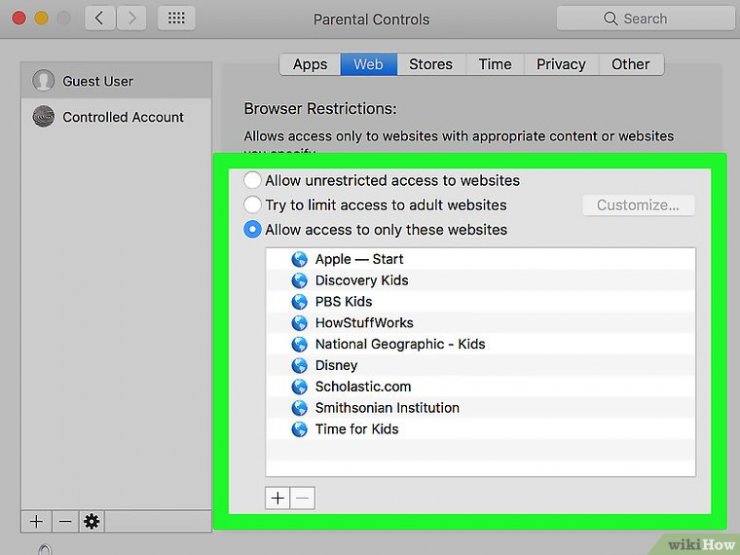This screenshot has width=740, height=555.
Task: Click the magnifier icon in Search field
Action: tap(610, 18)
